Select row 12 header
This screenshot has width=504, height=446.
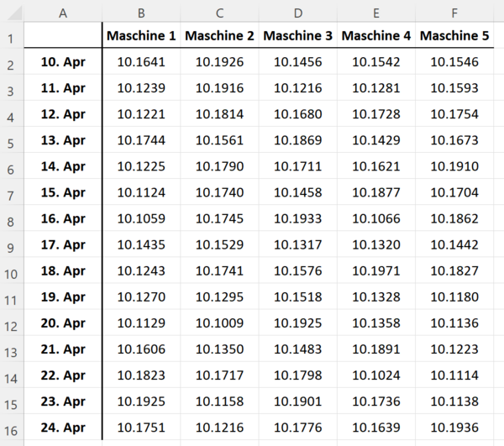11,323
